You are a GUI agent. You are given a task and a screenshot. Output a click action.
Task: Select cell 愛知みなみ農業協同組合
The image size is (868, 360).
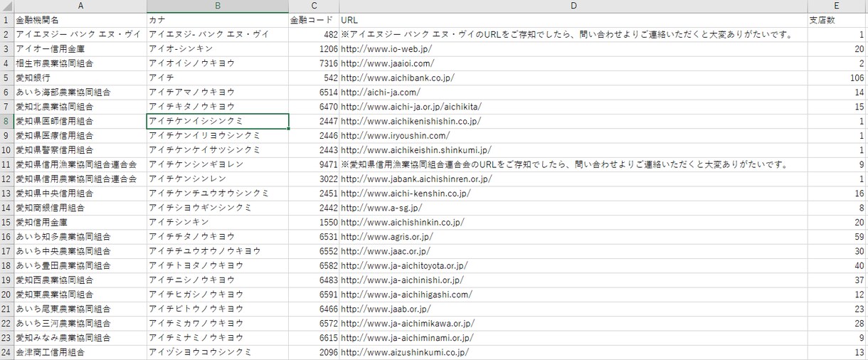[80, 337]
